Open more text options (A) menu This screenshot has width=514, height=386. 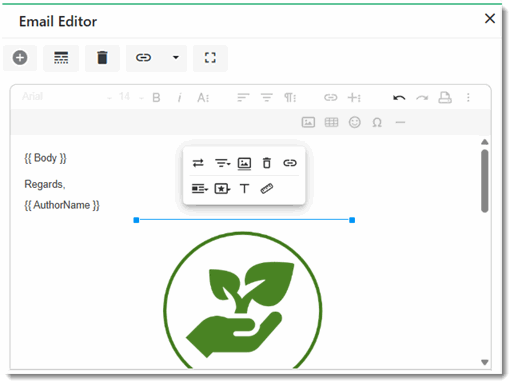(203, 98)
